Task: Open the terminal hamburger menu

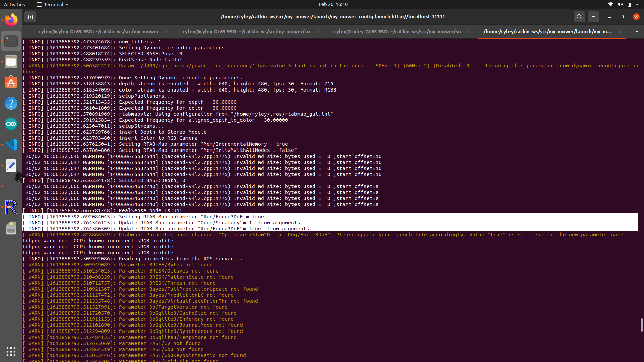Action: pos(593,17)
